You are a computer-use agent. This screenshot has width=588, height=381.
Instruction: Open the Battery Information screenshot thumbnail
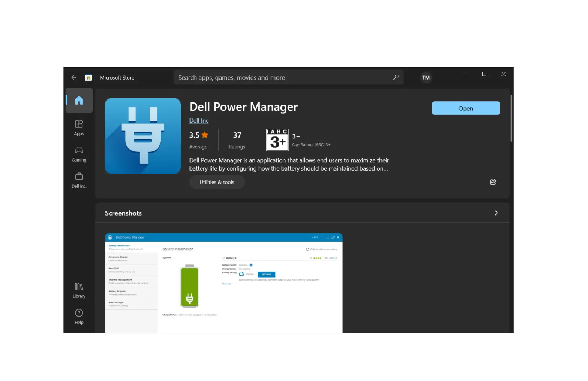coord(224,283)
